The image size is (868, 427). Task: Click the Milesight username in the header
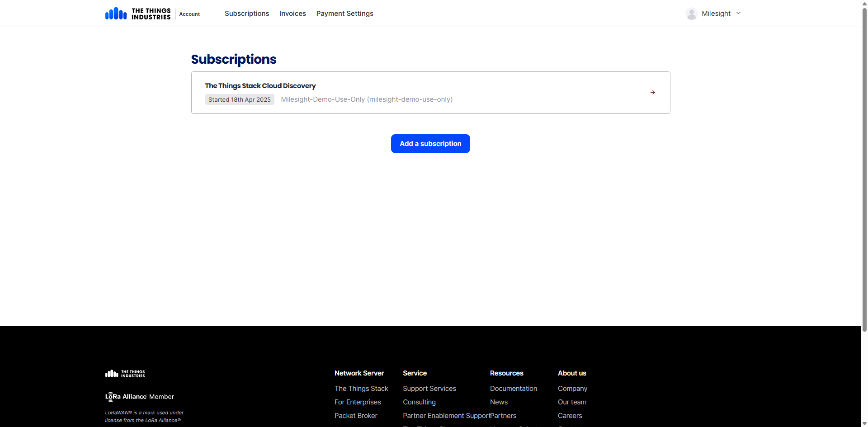click(716, 14)
